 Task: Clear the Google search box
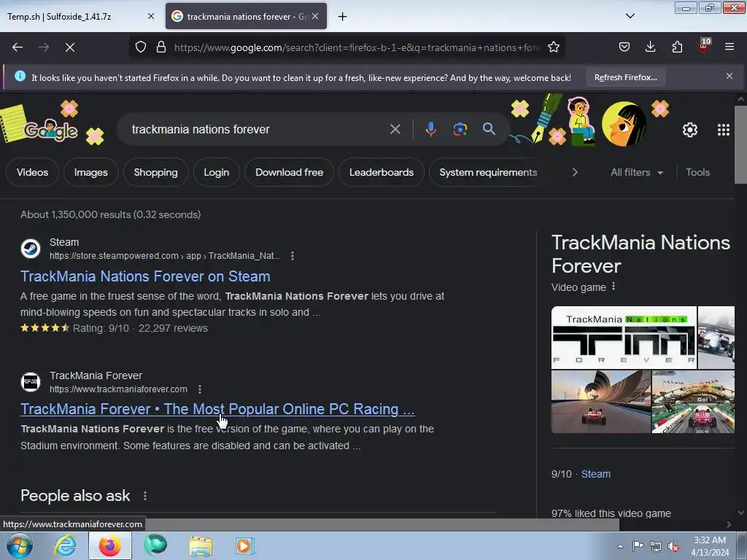tap(395, 129)
